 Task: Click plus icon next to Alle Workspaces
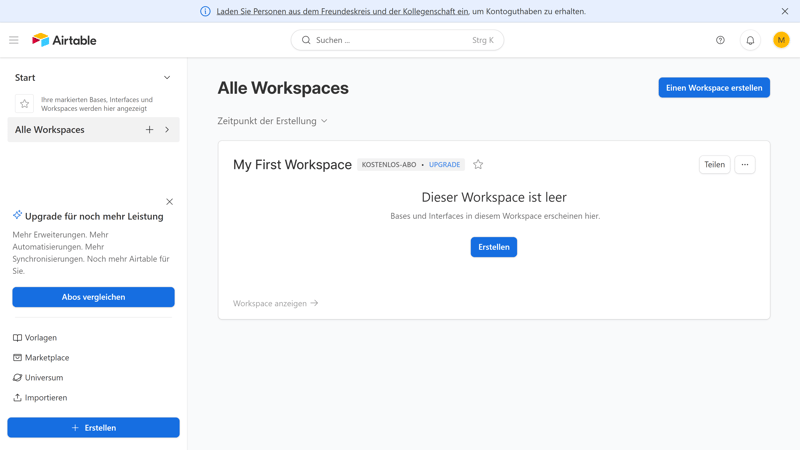[150, 130]
